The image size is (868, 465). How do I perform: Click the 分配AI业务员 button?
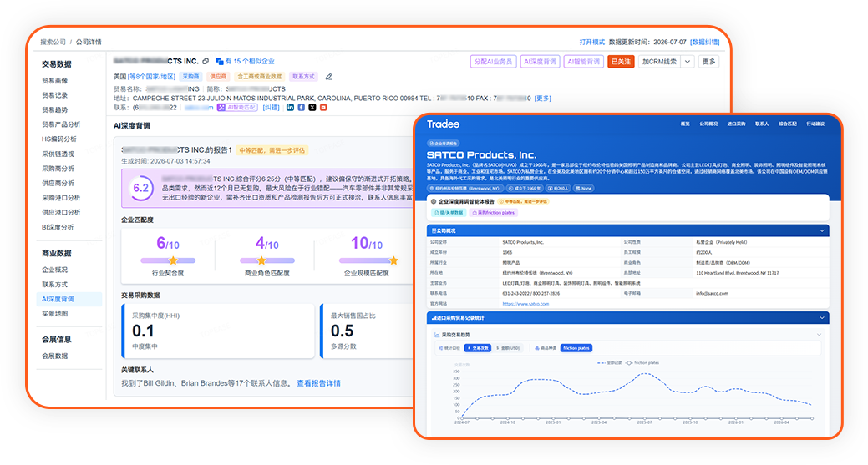pyautogui.click(x=493, y=62)
